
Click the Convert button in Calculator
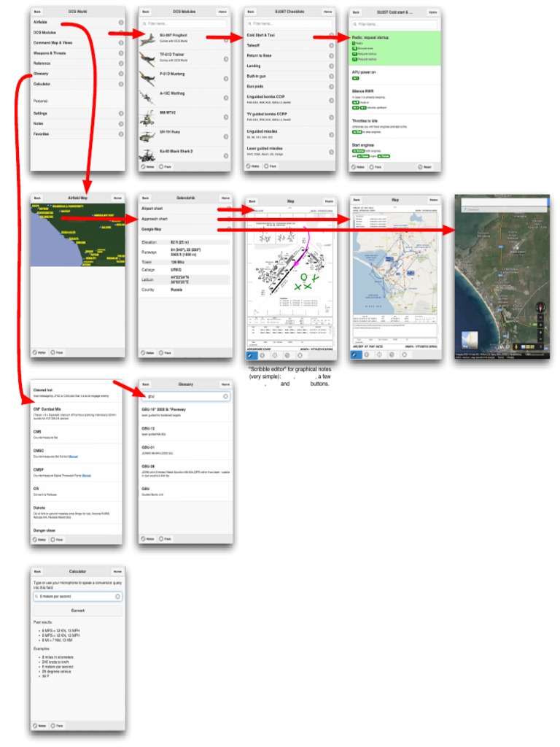click(77, 611)
